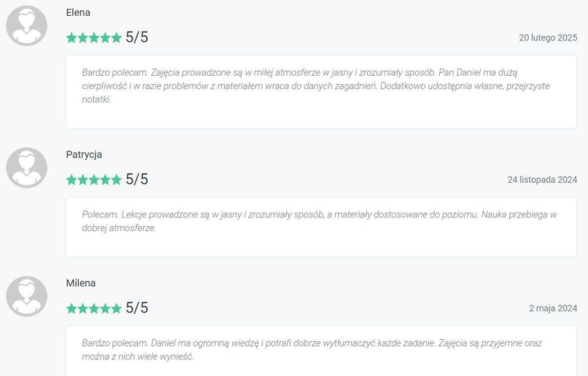Click the date 2 maja 2024

click(x=553, y=308)
